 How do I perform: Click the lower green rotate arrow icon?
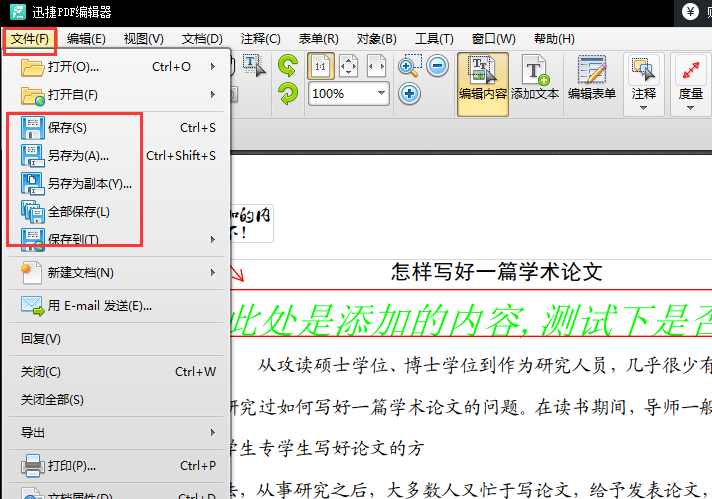click(x=288, y=94)
